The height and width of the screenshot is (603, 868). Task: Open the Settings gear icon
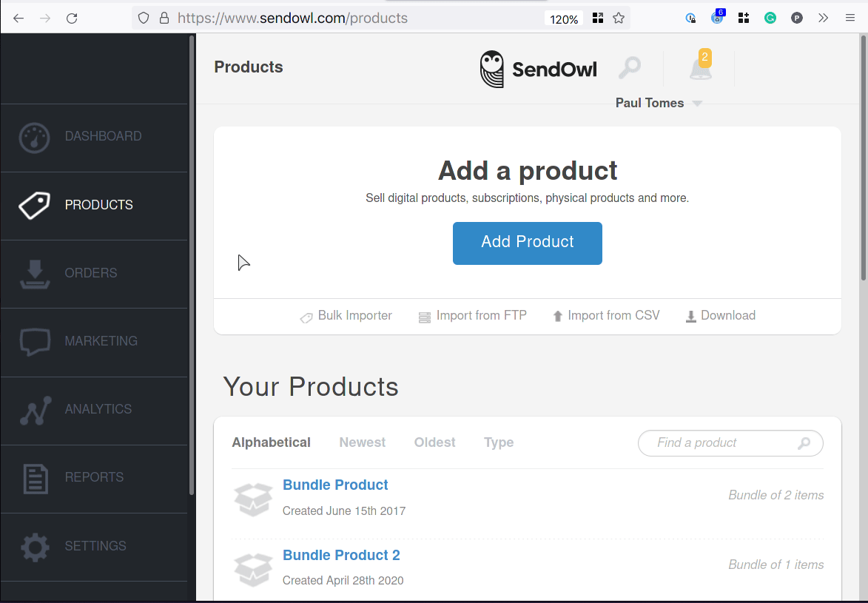pos(35,547)
